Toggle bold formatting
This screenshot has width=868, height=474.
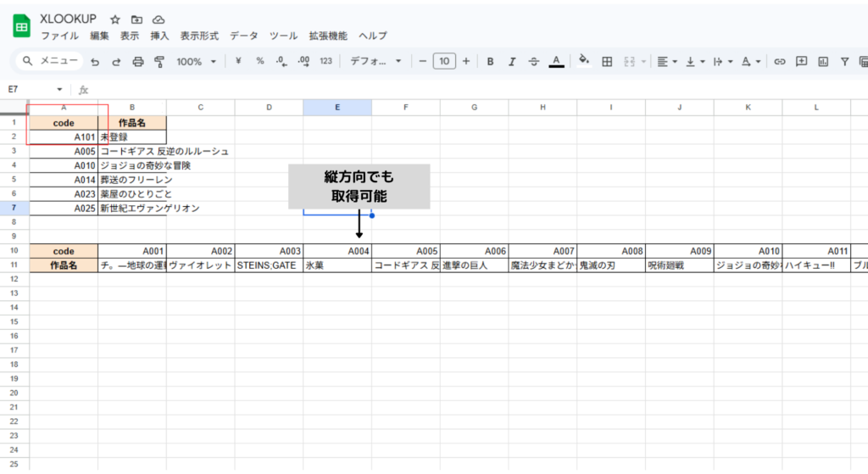tap(490, 61)
